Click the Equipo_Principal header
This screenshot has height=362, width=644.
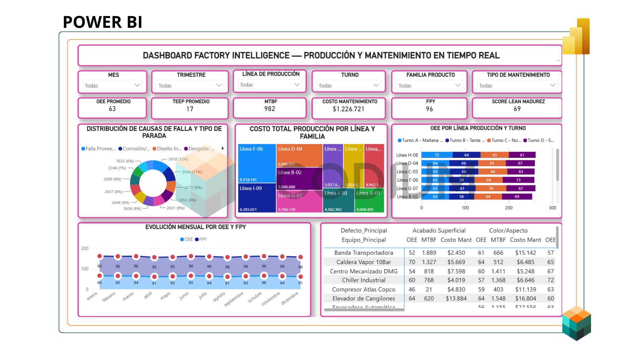364,240
